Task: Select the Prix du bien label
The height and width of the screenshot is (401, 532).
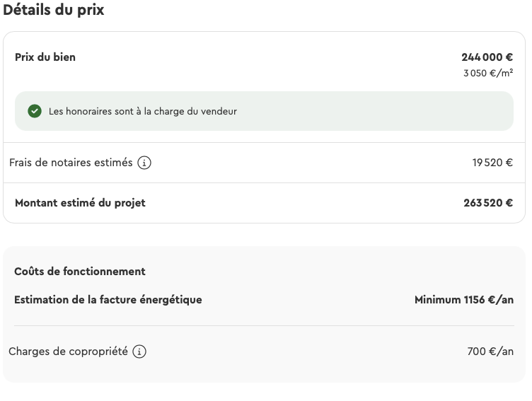Action: pyautogui.click(x=45, y=57)
